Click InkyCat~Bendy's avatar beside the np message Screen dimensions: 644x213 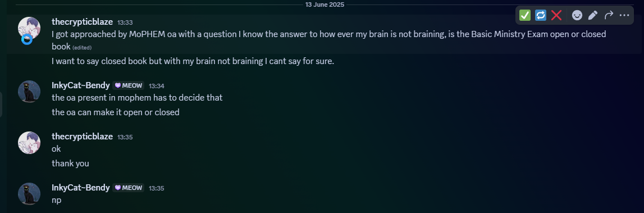(x=29, y=194)
